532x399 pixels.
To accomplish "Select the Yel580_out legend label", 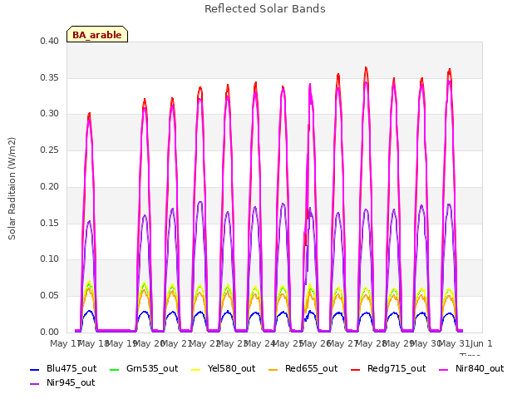I will [231, 368].
